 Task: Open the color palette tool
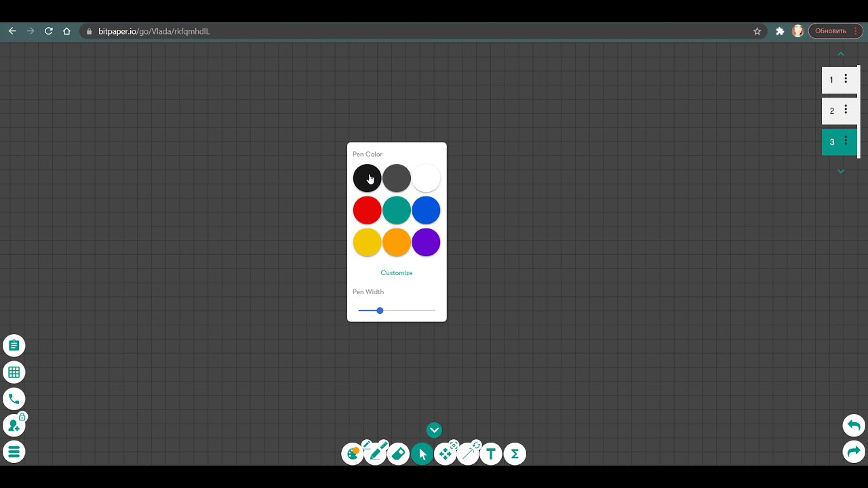coord(353,454)
